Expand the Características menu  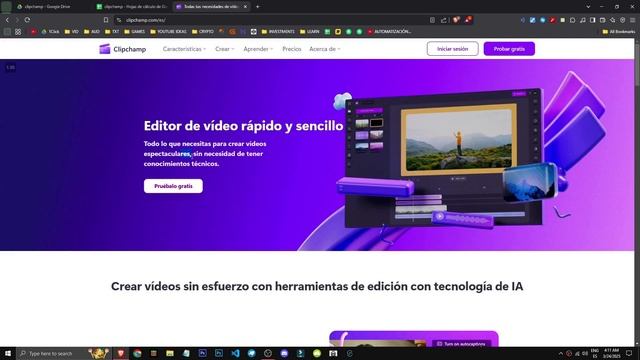[184, 49]
